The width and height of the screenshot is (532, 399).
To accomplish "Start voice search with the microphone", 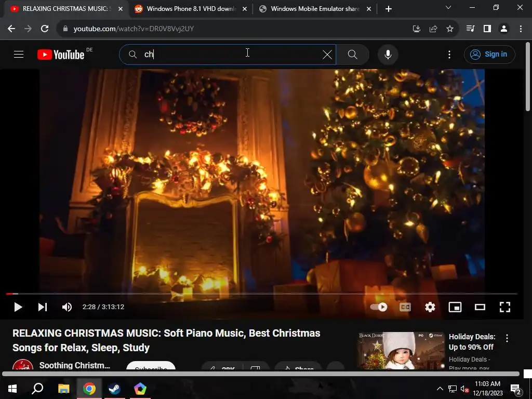I will pyautogui.click(x=388, y=54).
